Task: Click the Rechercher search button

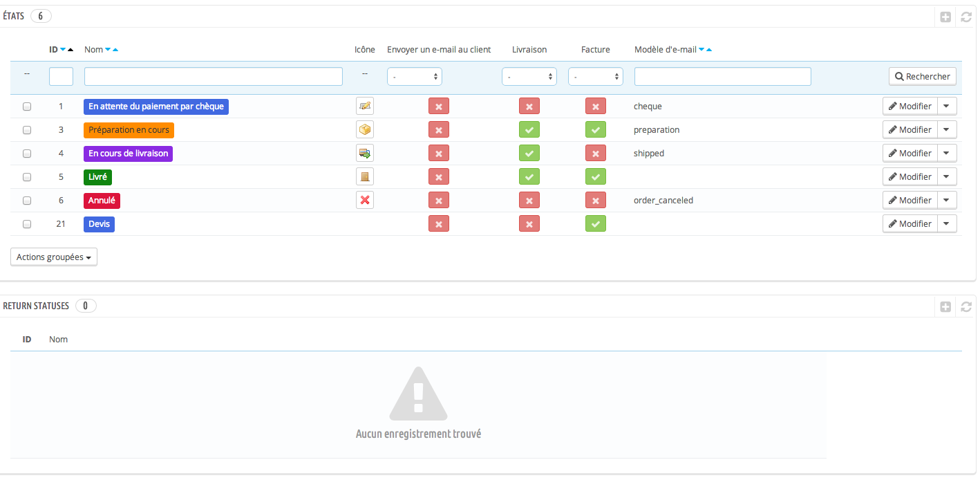Action: pos(923,77)
